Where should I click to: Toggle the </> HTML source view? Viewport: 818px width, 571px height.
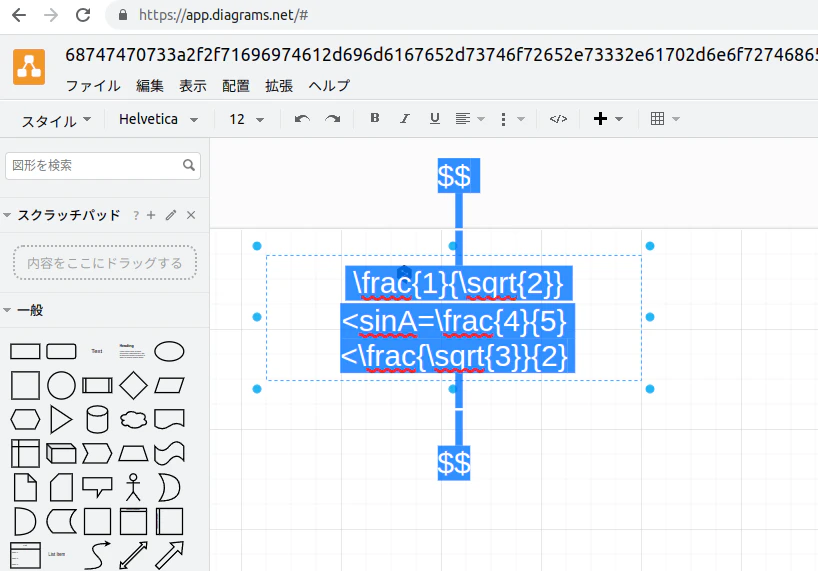(558, 119)
